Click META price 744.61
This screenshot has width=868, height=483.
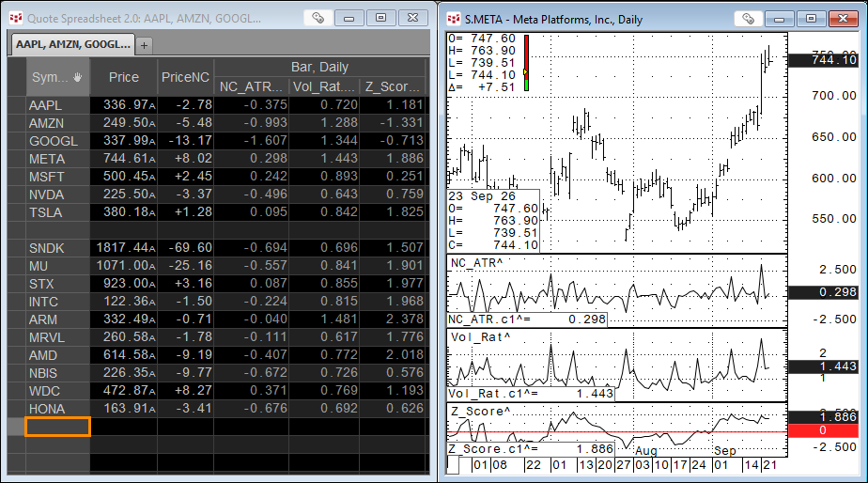[124, 159]
